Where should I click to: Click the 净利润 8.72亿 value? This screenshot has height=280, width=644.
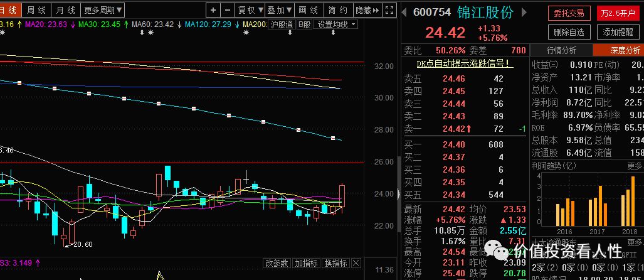pyautogui.click(x=579, y=102)
